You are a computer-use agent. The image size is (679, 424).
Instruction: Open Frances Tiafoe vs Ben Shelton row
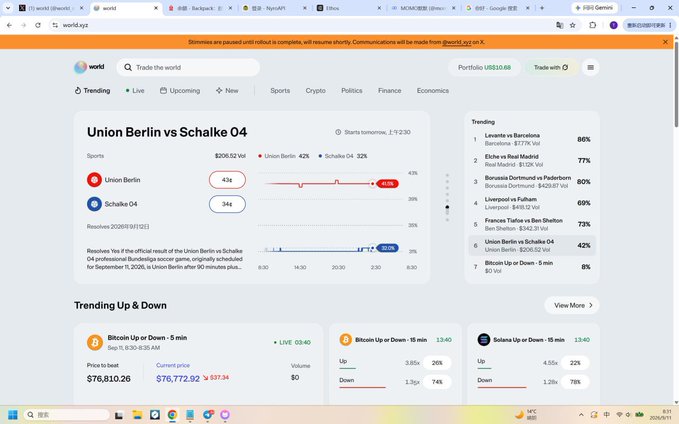pos(532,224)
